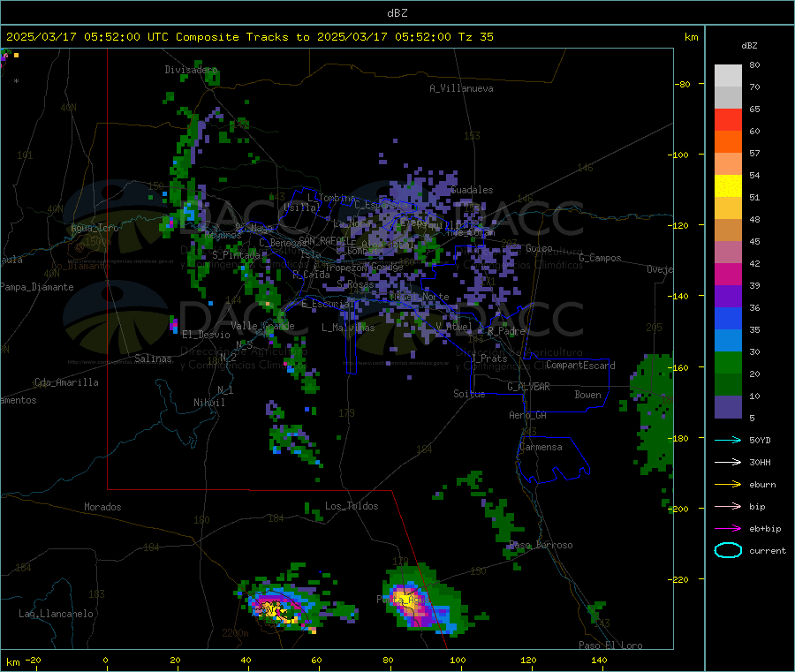Image resolution: width=795 pixels, height=672 pixels.
Task: Click the blue 35 dBZ legend swatch
Action: pyautogui.click(x=728, y=318)
